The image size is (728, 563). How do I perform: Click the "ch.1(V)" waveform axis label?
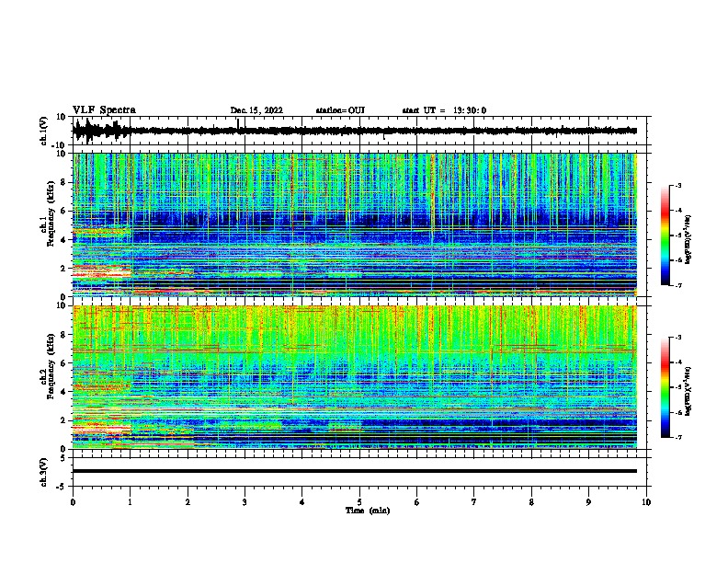pos(44,131)
